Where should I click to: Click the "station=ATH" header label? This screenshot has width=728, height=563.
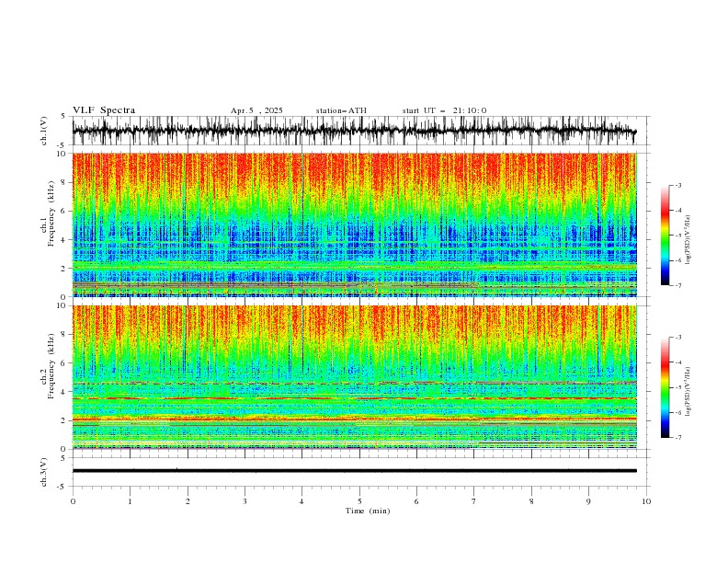coord(341,110)
